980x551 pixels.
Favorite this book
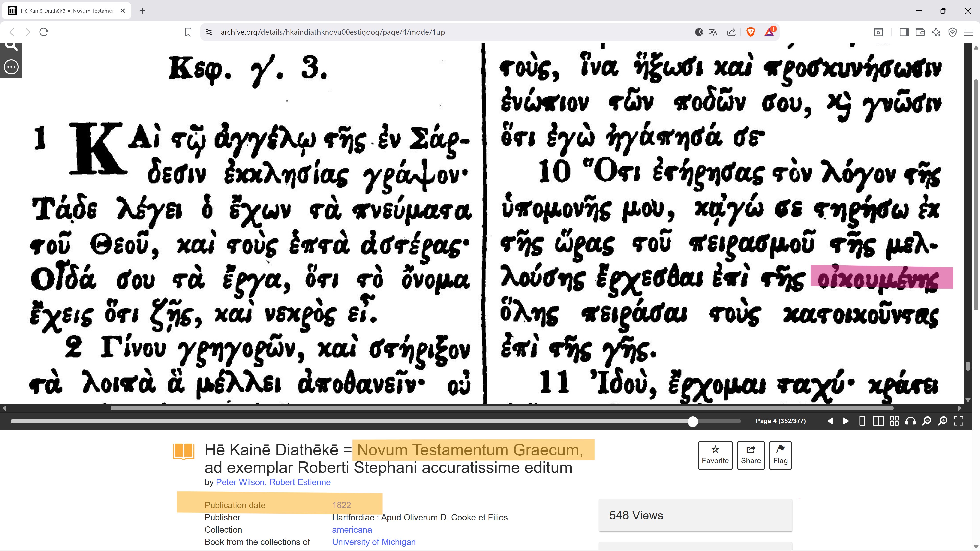pos(715,455)
